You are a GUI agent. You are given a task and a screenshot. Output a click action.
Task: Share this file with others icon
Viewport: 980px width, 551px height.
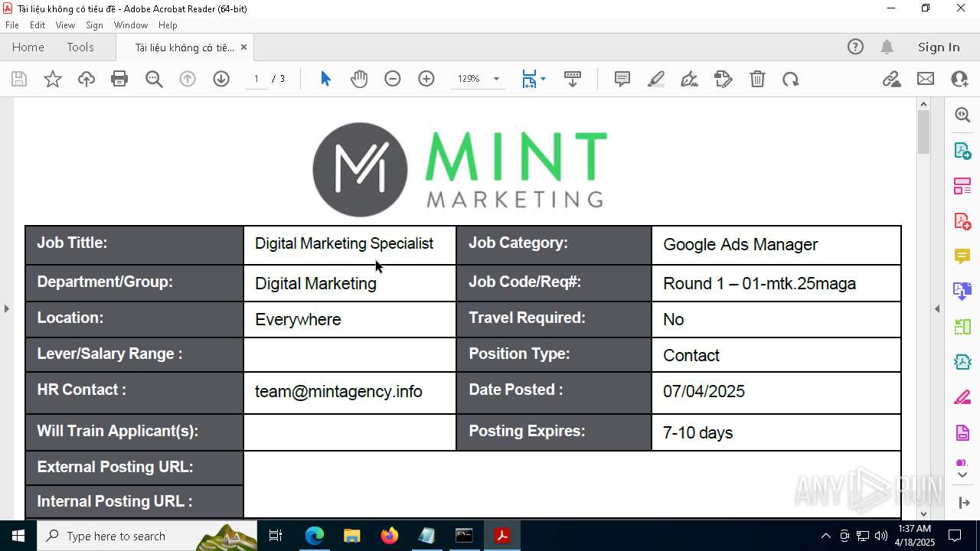(959, 79)
